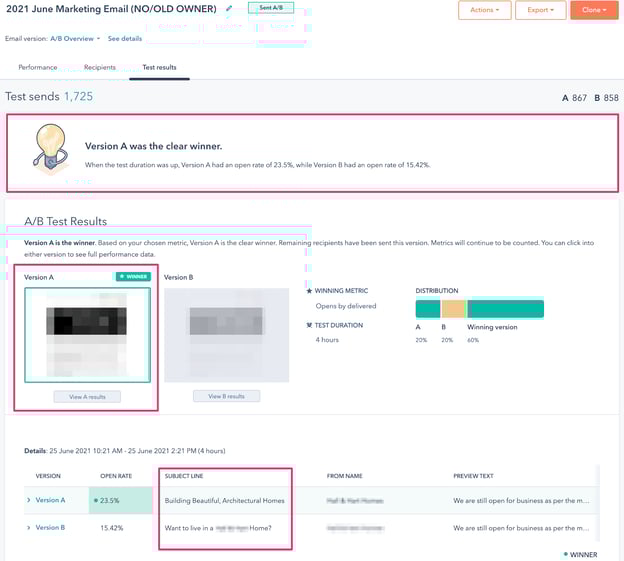
Task: Click the star icon next to Winning Metric
Action: point(308,291)
